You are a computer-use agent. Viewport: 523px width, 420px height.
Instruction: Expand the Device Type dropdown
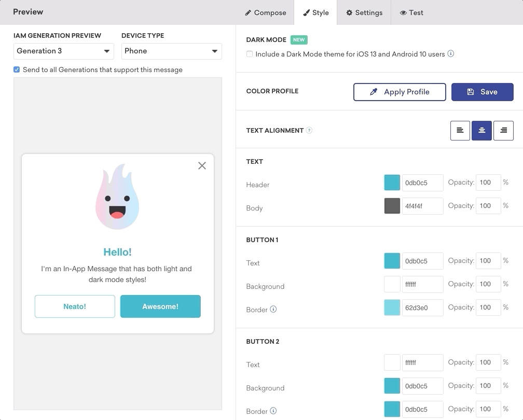pyautogui.click(x=171, y=51)
